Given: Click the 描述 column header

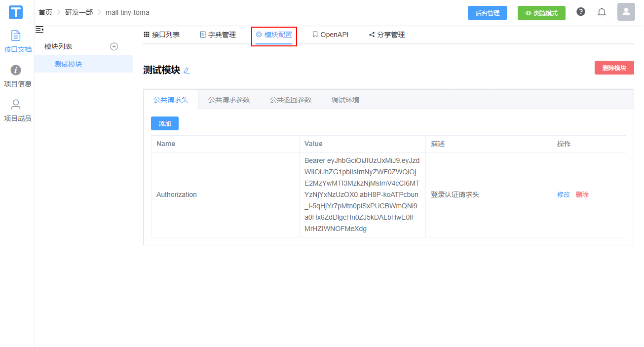Looking at the screenshot, I should 489,144.
